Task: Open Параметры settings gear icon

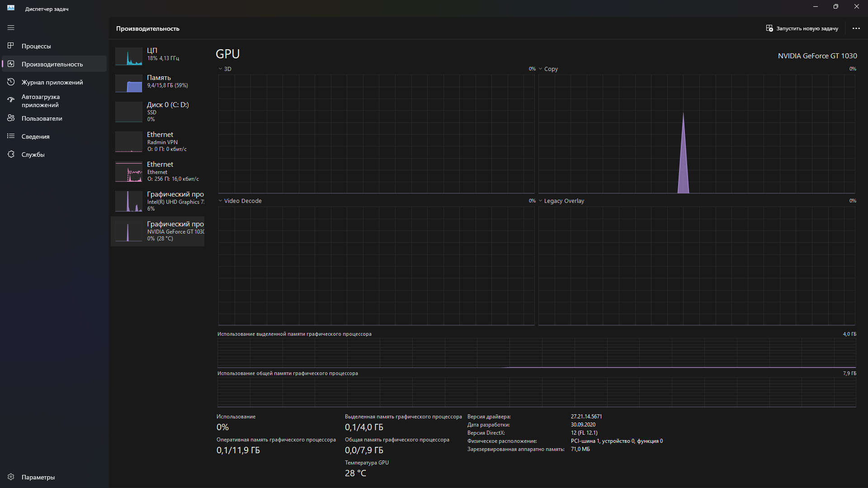Action: (11, 477)
